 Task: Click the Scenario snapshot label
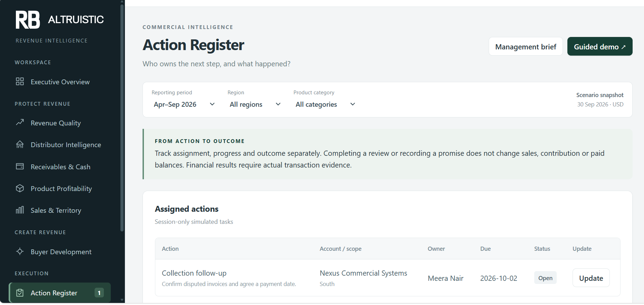(x=600, y=95)
